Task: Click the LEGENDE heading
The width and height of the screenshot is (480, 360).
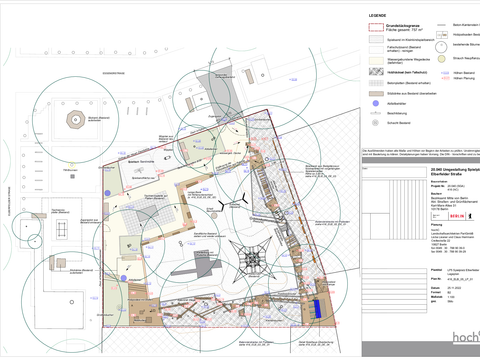Action: tap(377, 16)
